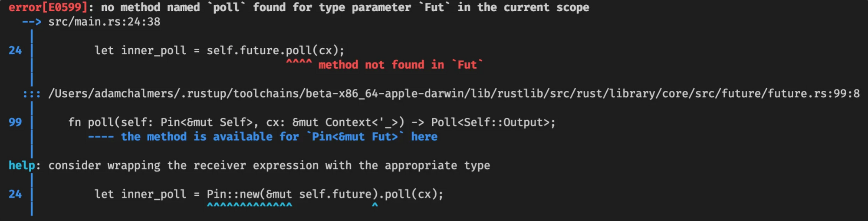Click the red carets under poll
868x221 pixels.
pos(299,62)
